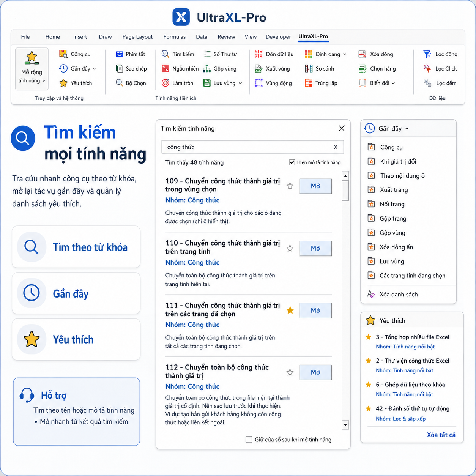Click the Xóa danh sách eraser icon
This screenshot has width=476, height=476.
(371, 294)
